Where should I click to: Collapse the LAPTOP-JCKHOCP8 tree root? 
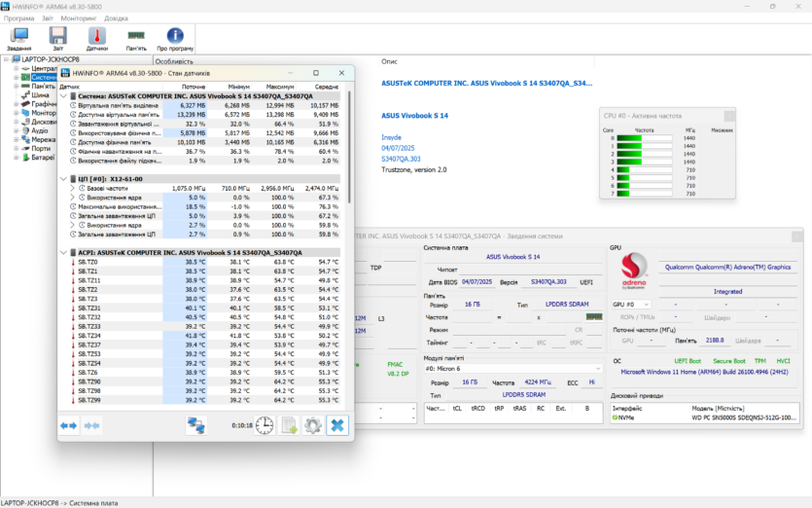coord(6,59)
